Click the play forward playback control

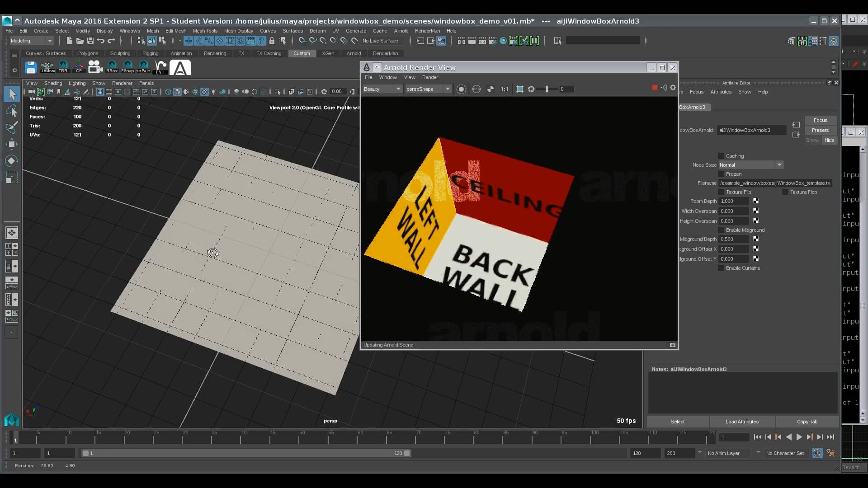click(x=799, y=437)
